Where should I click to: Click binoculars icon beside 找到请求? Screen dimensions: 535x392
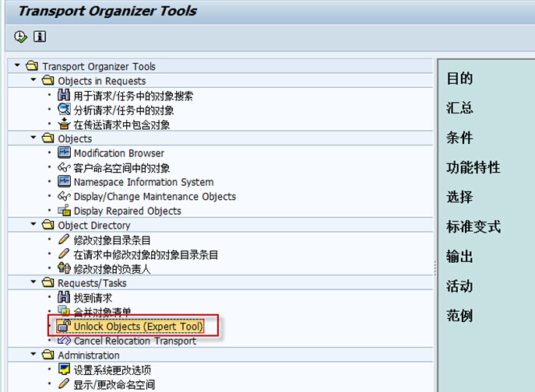pos(64,297)
